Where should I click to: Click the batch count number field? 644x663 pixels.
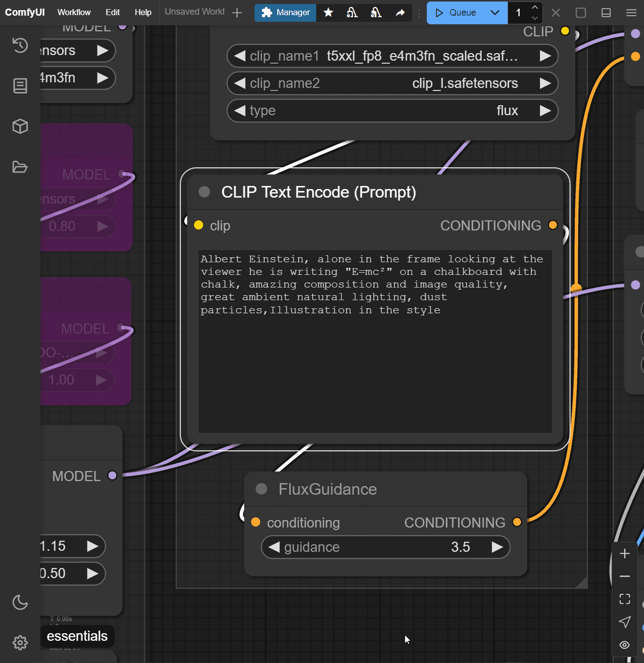[x=519, y=13]
